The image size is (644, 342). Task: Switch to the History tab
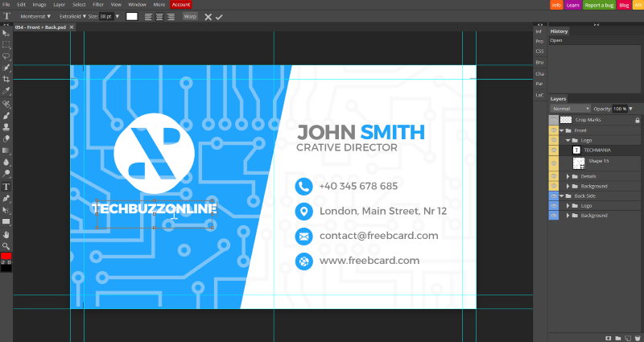pos(559,31)
